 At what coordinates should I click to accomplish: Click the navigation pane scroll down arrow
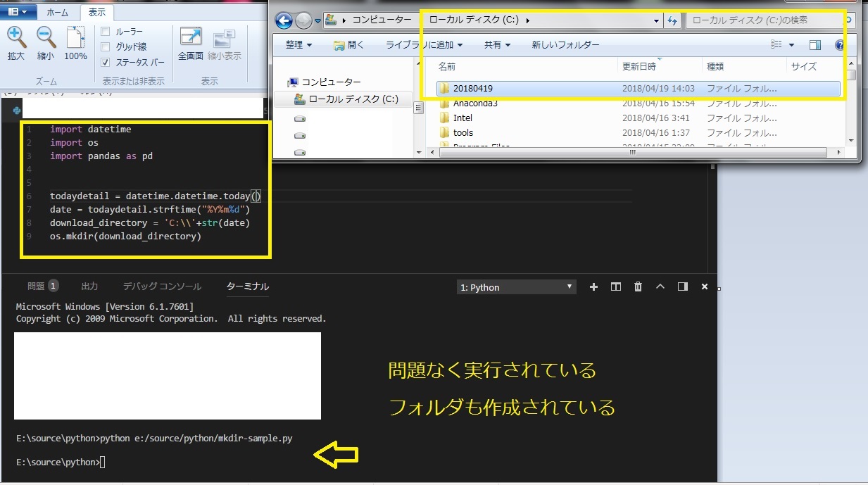click(418, 151)
